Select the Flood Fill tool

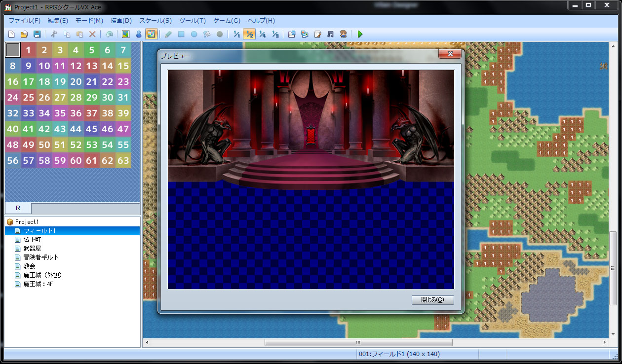coord(207,35)
